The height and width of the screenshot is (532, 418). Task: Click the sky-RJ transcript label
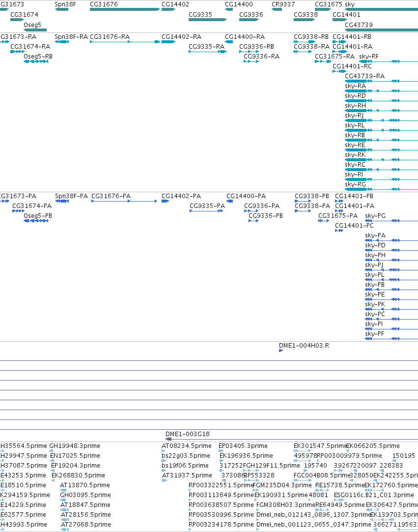pyautogui.click(x=354, y=116)
